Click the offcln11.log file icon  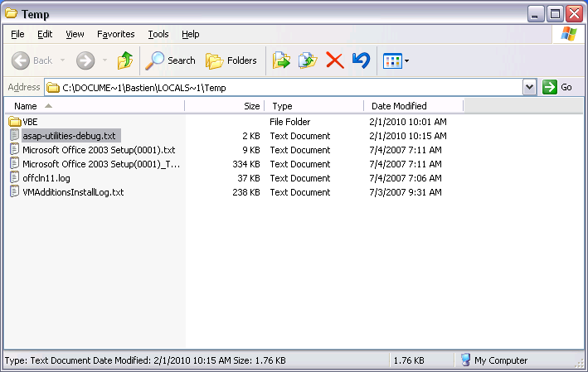(x=15, y=177)
